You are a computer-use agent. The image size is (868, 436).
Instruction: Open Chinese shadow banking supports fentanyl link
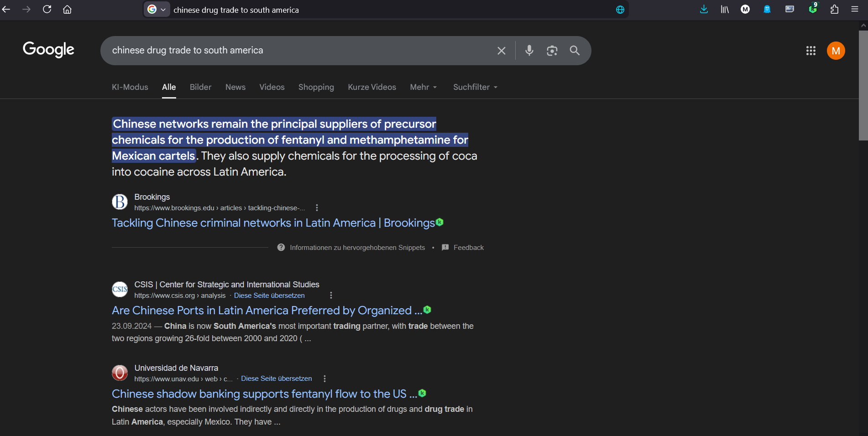[x=265, y=394]
